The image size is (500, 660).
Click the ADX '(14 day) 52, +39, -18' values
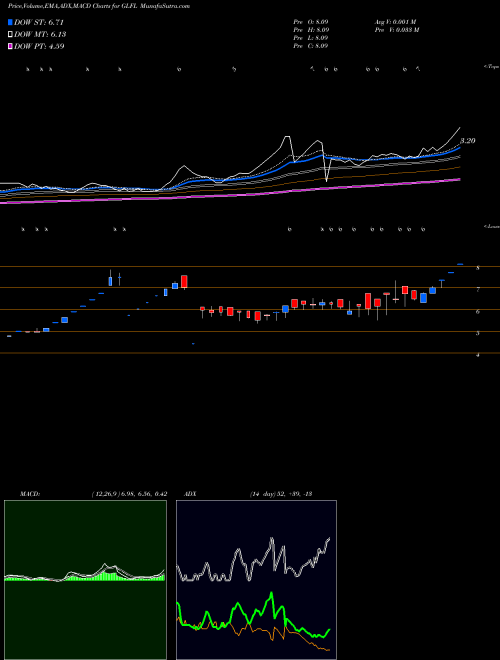coord(281,494)
